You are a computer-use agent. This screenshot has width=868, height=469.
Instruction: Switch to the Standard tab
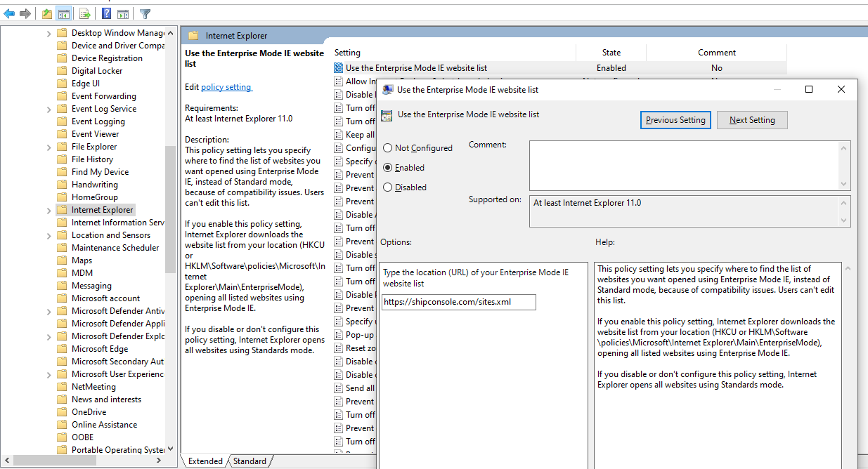(x=250, y=461)
